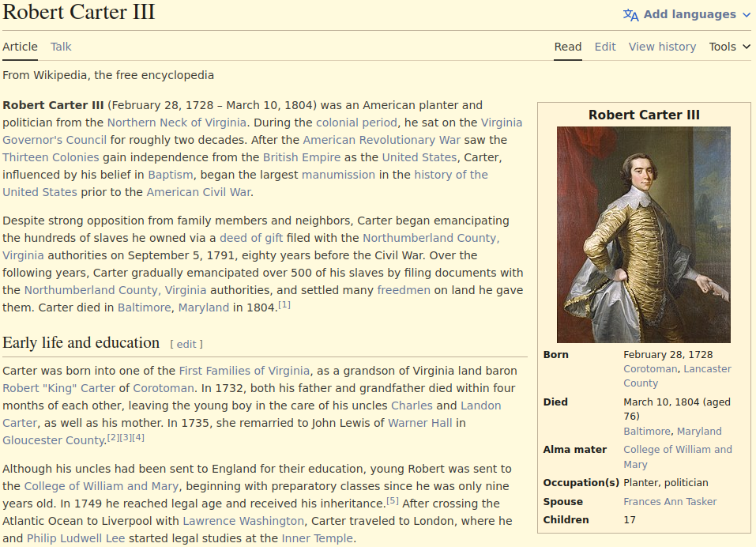756x547 pixels.
Task: Open the View history tab
Action: tap(662, 47)
